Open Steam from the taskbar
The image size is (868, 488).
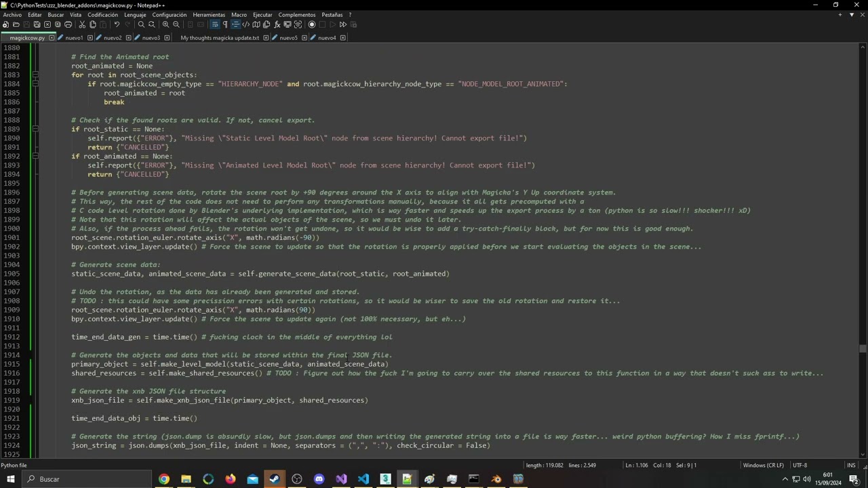[x=275, y=479]
